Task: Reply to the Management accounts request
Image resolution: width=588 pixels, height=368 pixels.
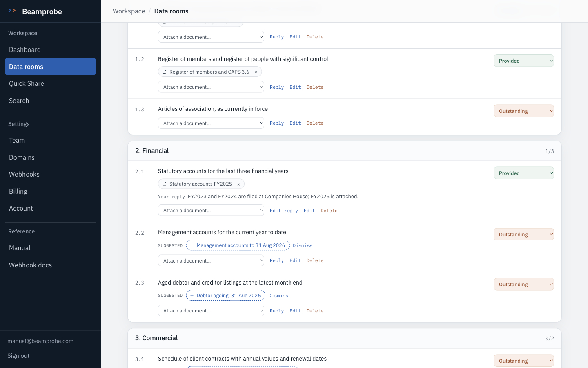Action: coord(277,260)
